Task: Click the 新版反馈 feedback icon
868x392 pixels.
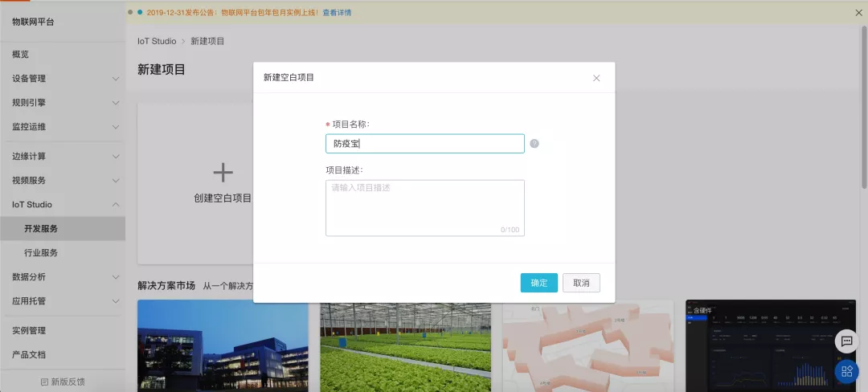Action: (44, 382)
